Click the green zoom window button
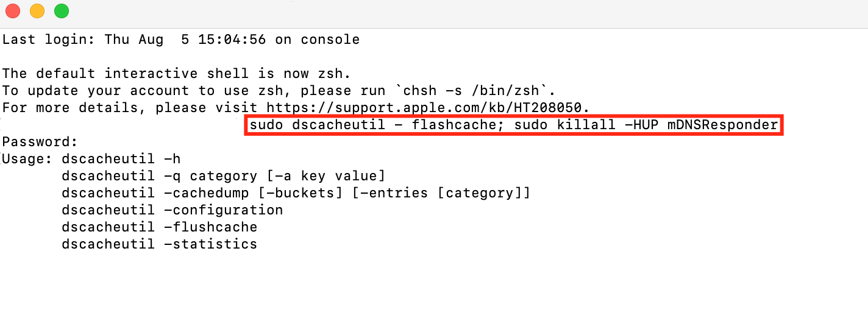Image resolution: width=868 pixels, height=318 pixels. tap(62, 11)
